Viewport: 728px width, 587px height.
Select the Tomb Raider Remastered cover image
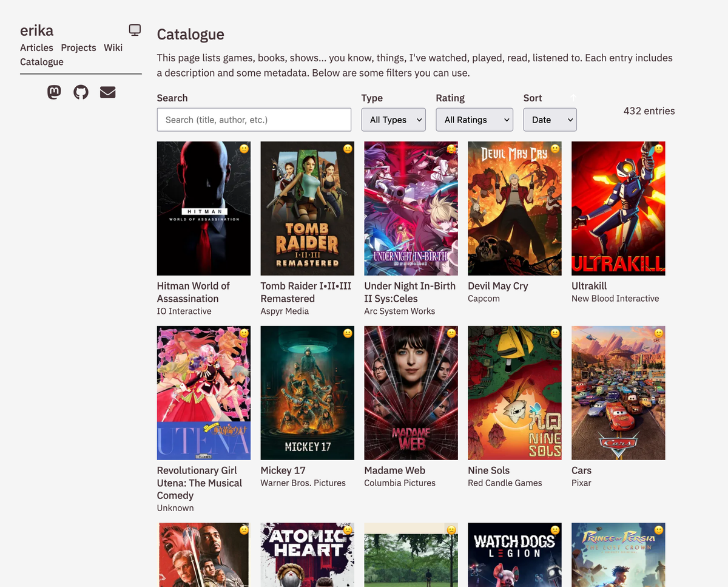point(307,208)
